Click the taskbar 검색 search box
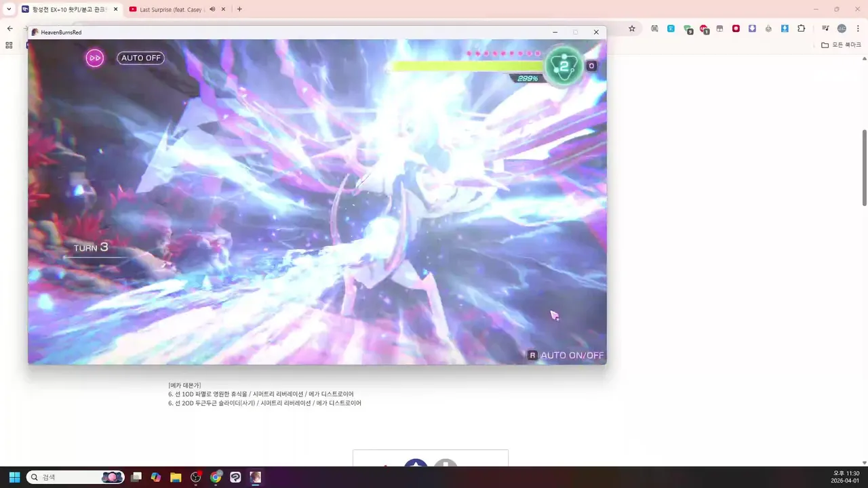The height and width of the screenshot is (488, 868). click(76, 477)
